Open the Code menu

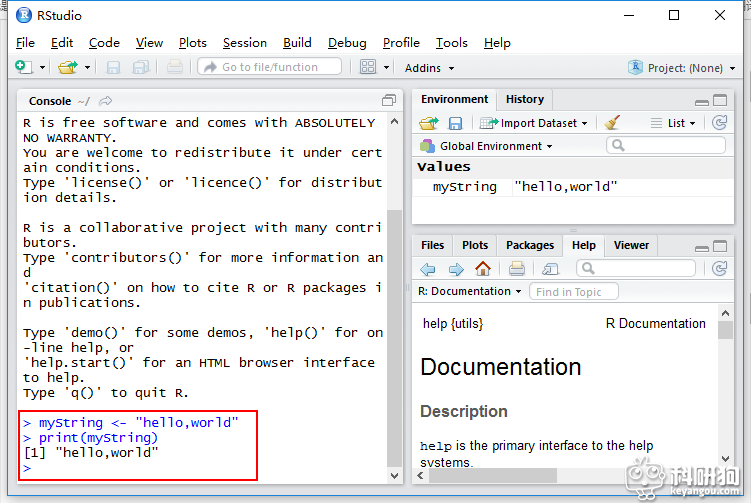104,43
